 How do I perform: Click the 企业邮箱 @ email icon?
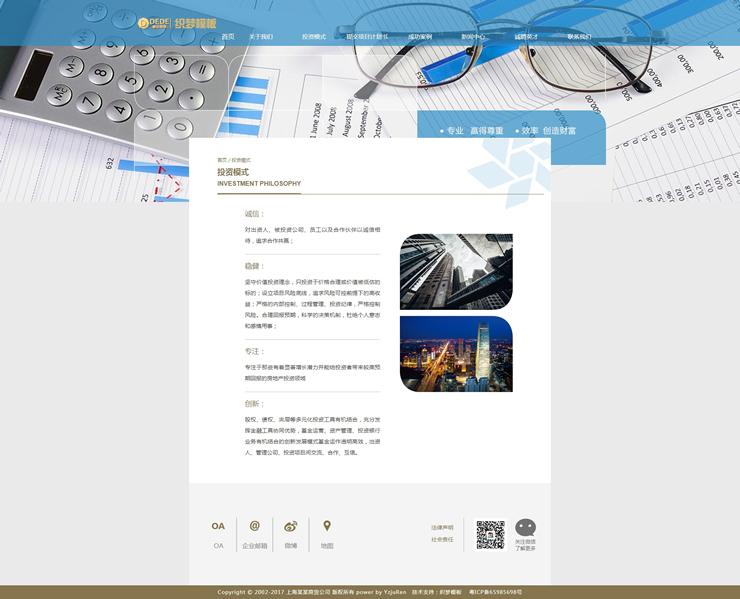click(x=254, y=526)
